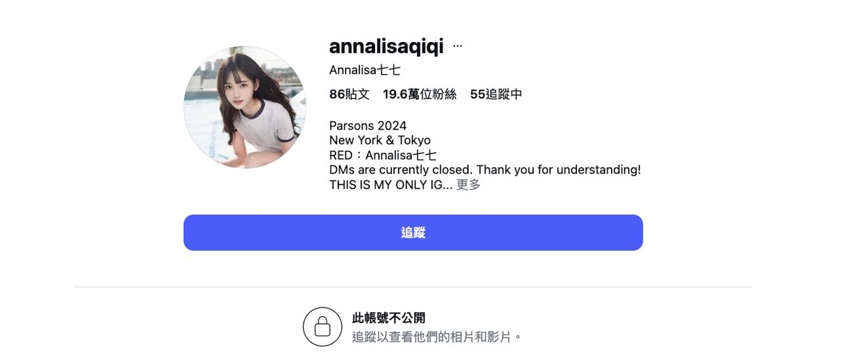Click the 粉絲 label in follower stats
868x355 pixels.
click(445, 94)
